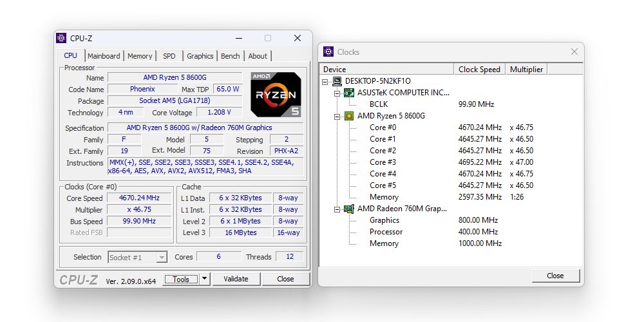Viewport: 644px width, 322px height.
Task: Click the CPU-Z app icon in title bar
Action: tap(61, 38)
